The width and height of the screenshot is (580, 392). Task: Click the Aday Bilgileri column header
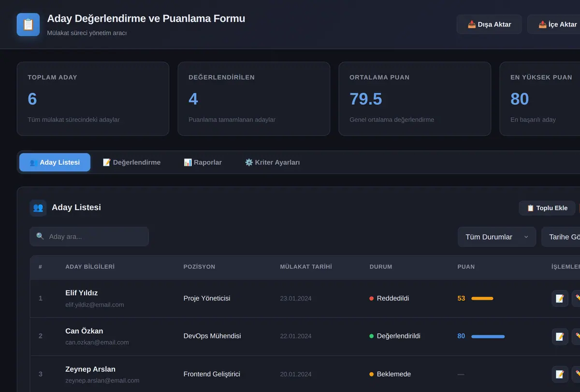point(90,267)
